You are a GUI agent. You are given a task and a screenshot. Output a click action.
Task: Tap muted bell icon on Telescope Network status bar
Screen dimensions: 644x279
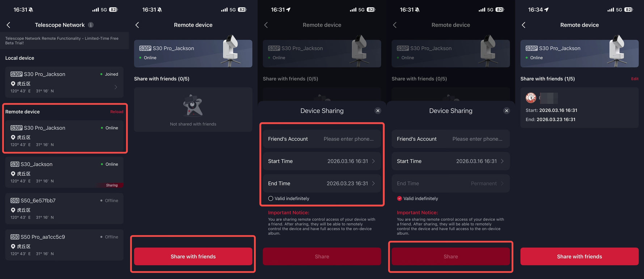pos(31,10)
